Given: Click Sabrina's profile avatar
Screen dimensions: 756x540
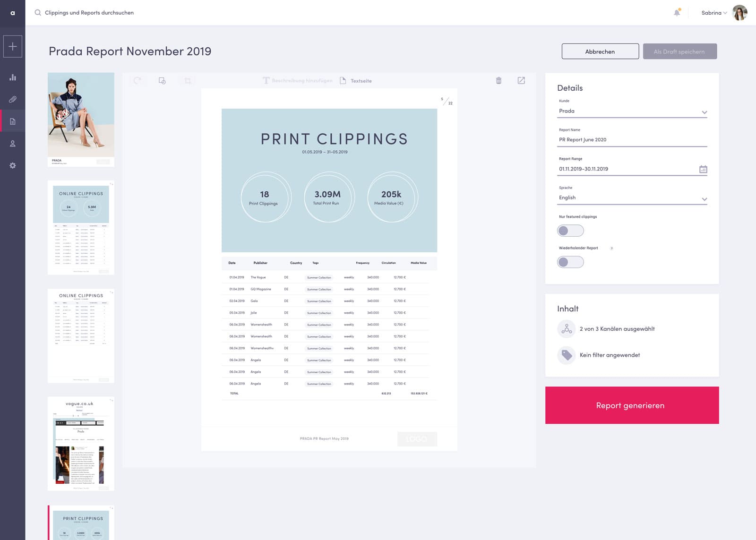Looking at the screenshot, I should (x=739, y=13).
